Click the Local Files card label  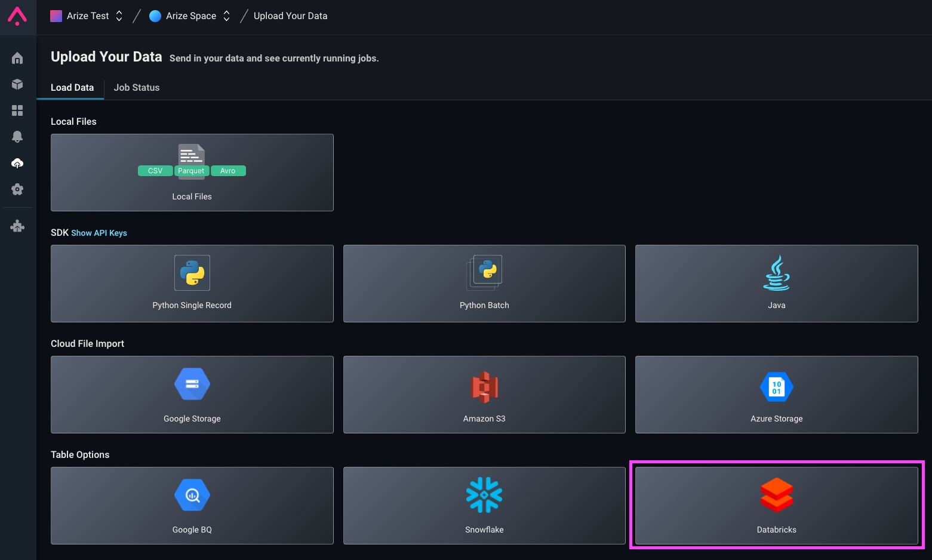coord(192,196)
